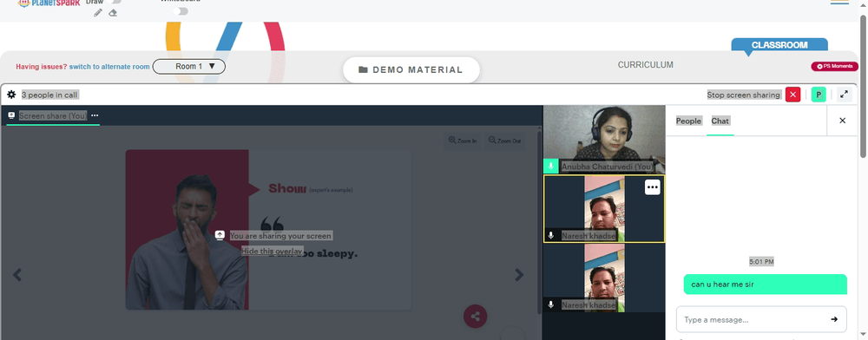Select the pencil draw tool

click(98, 13)
